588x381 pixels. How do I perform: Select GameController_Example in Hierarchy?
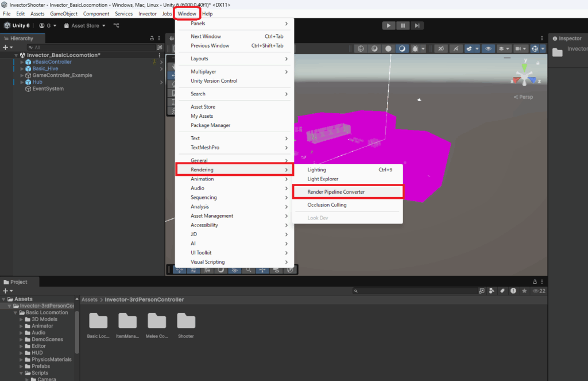62,75
